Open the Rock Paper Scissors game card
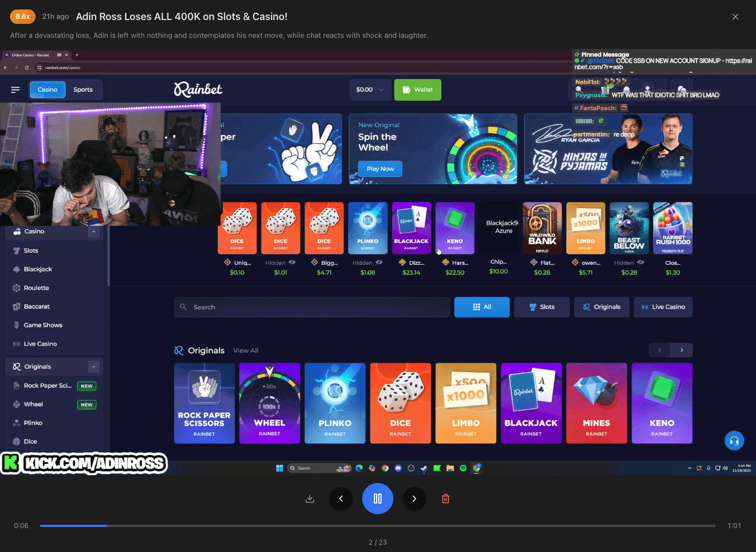 click(204, 403)
